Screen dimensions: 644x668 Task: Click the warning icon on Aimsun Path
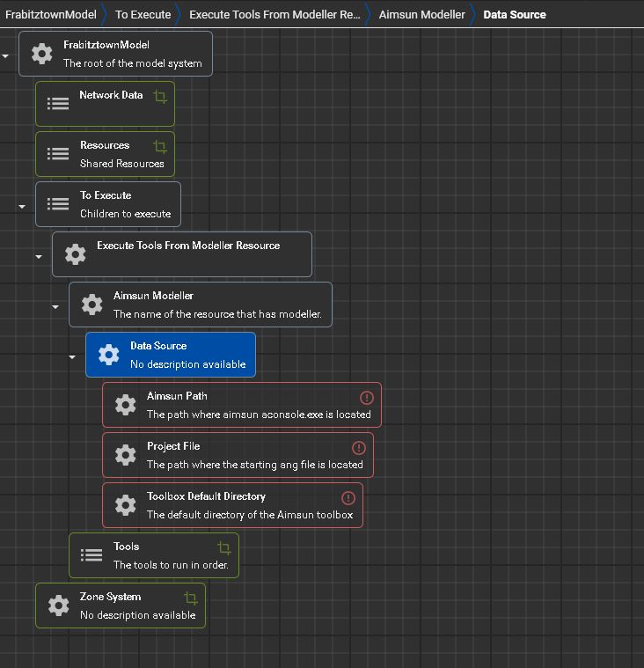click(367, 398)
